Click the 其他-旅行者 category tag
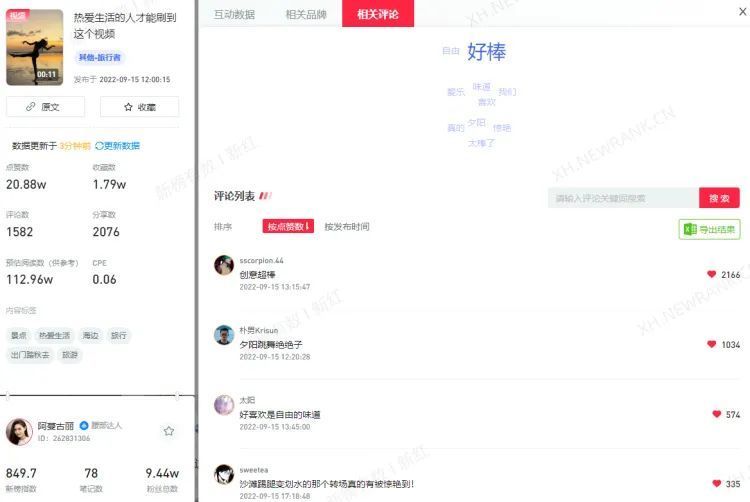 99,57
